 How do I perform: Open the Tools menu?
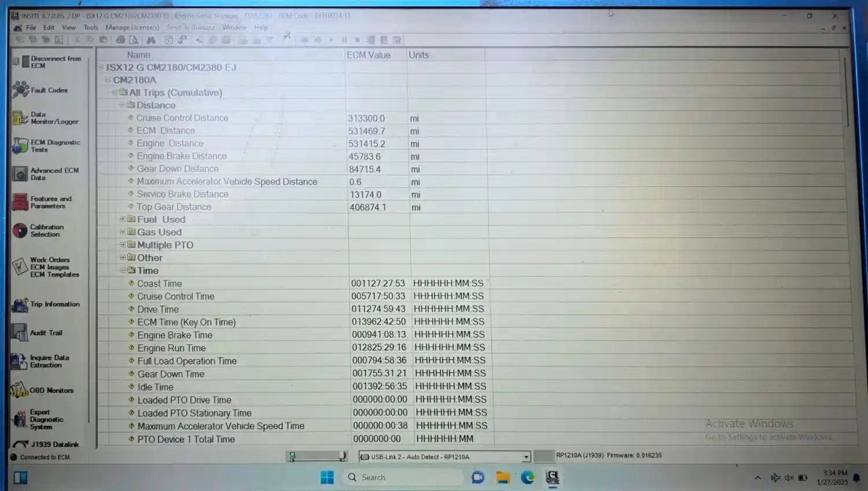coord(91,27)
